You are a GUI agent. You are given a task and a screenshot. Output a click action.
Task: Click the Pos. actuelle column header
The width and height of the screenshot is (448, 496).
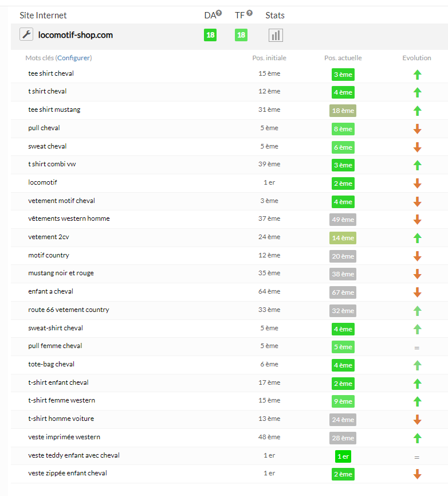pos(343,58)
